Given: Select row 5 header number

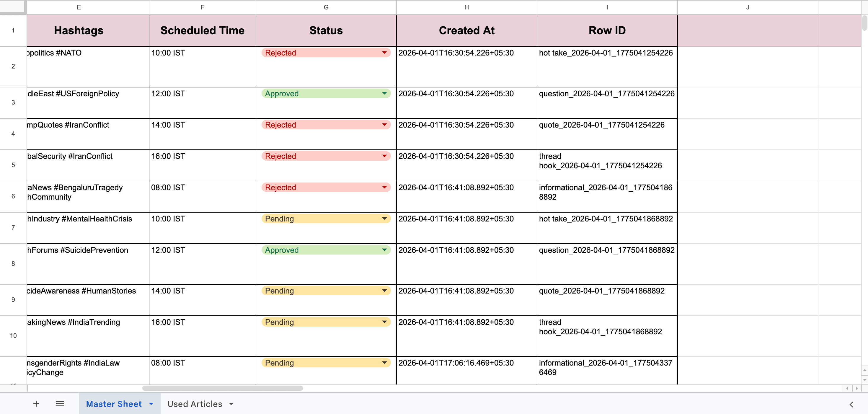Looking at the screenshot, I should [x=13, y=165].
